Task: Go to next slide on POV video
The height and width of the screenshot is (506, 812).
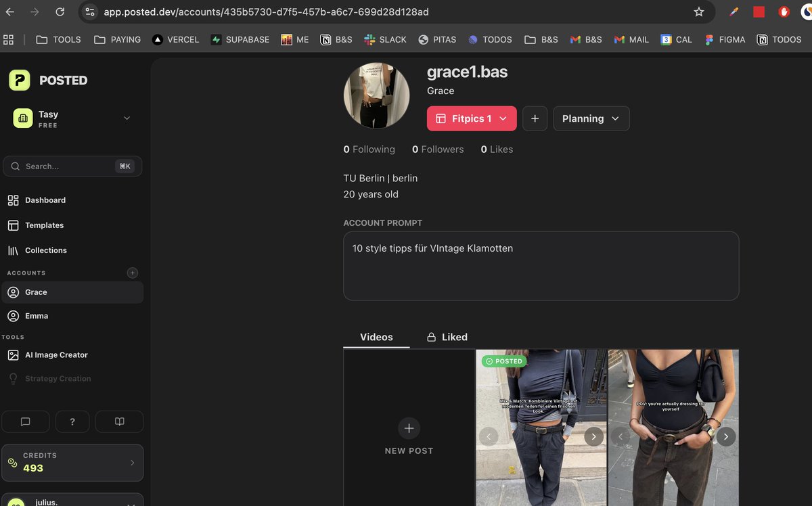Action: 726,436
